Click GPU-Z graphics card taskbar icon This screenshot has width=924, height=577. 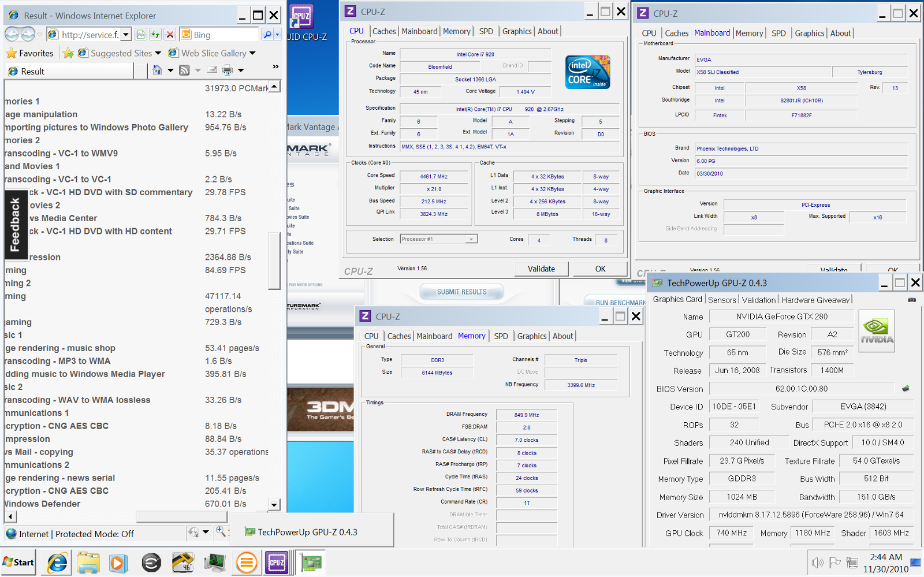tap(310, 563)
